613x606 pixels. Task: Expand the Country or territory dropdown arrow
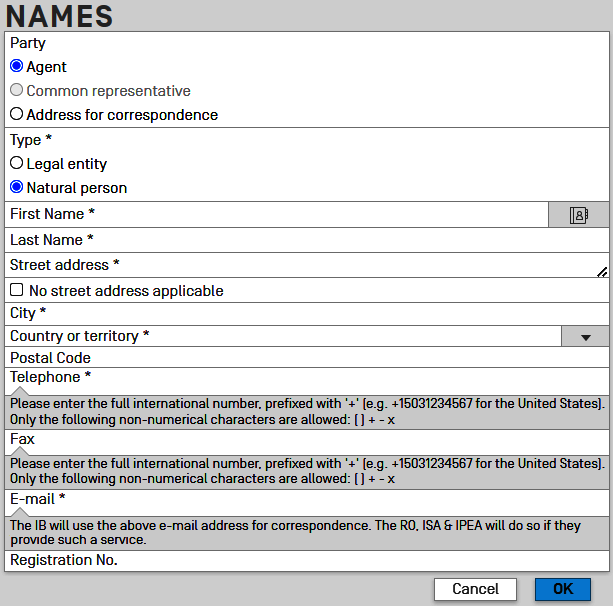pos(585,337)
